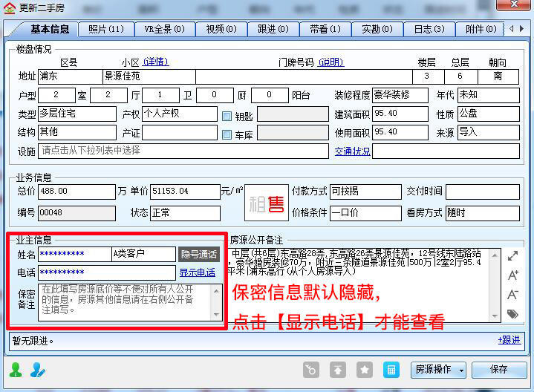Open the 门牌号码 (说明) link
Screen dimensions: 534x392
(x=331, y=62)
